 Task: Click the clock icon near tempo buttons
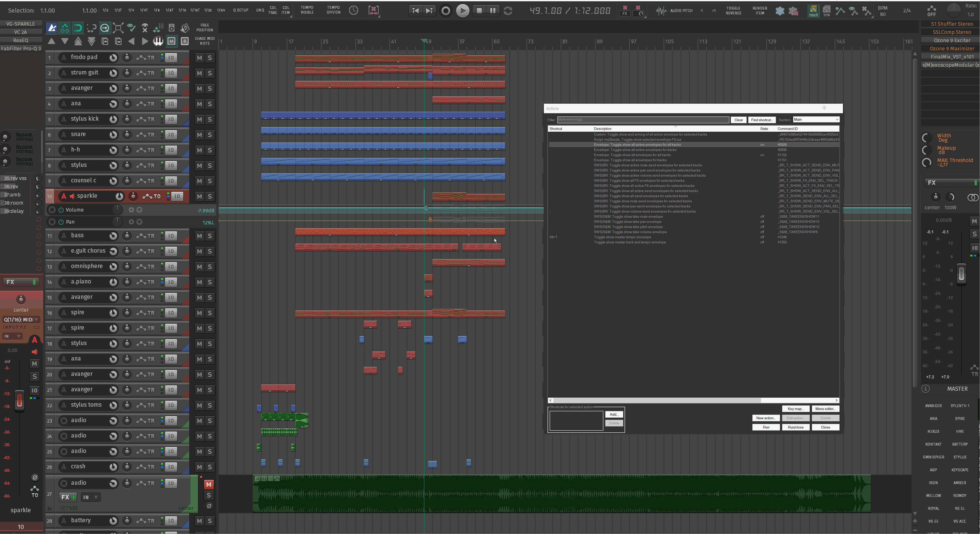(353, 10)
